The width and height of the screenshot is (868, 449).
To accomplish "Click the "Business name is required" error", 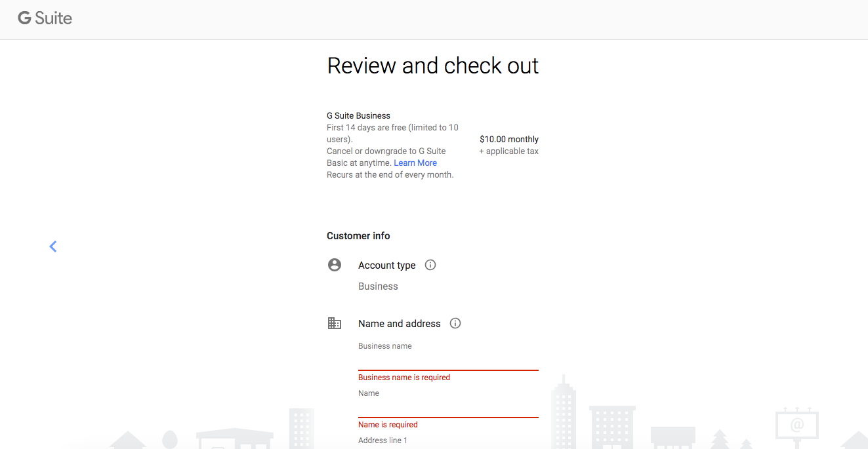I will [x=404, y=378].
